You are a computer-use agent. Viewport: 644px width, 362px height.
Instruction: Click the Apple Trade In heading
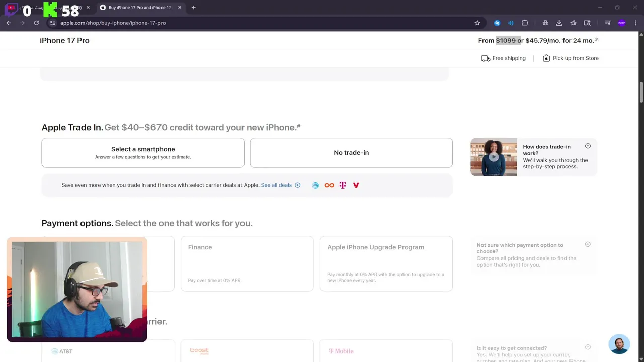(72, 128)
